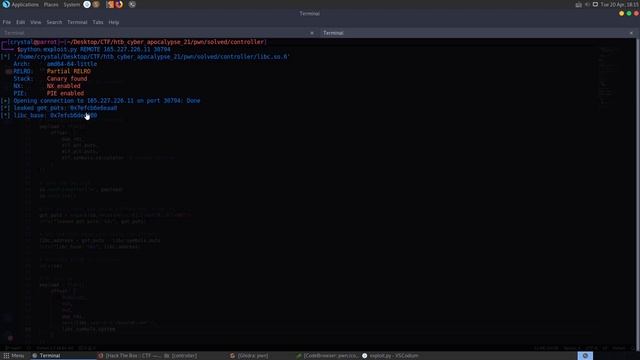Open the clock showing Tue 20 Apr
The height and width of the screenshot is (360, 640).
pos(619,4)
